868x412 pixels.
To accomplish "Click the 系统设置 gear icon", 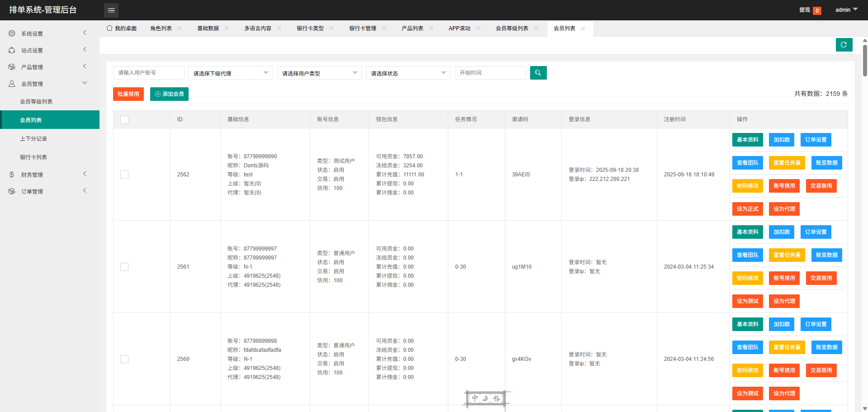I will coord(12,33).
